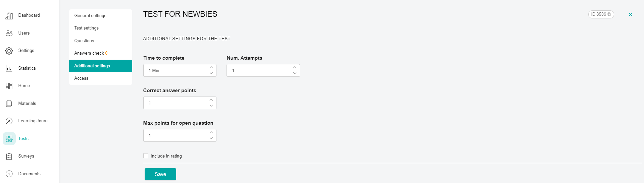
Task: Open the Dashboard chart icon
Action: tap(9, 15)
